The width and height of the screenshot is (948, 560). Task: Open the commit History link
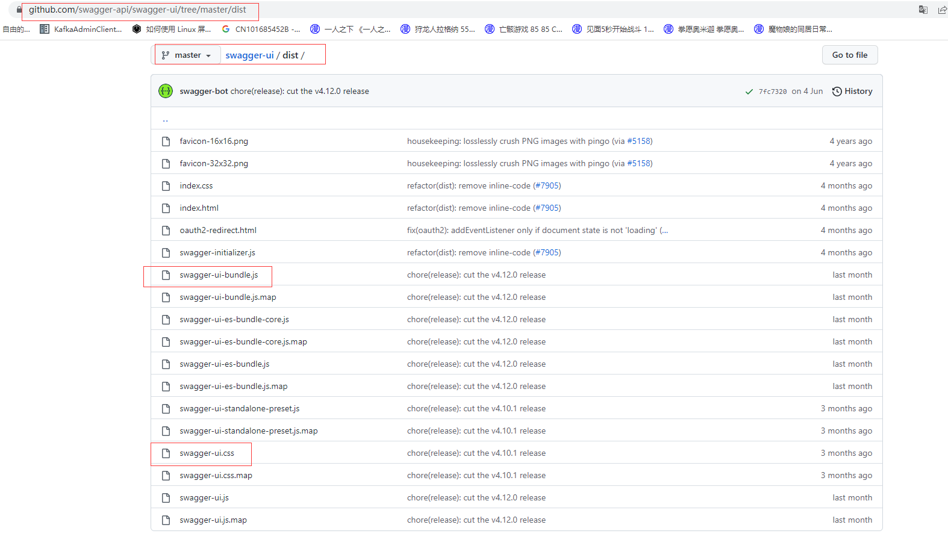coord(852,92)
